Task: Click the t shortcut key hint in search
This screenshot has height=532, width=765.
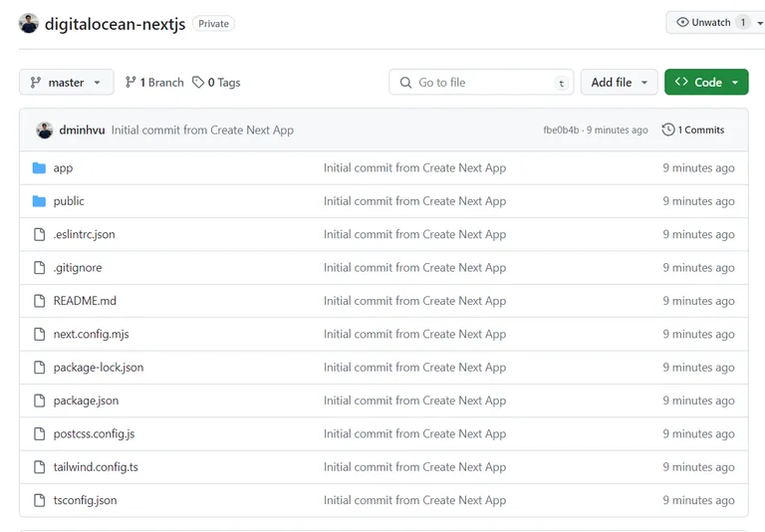Action: [562, 84]
